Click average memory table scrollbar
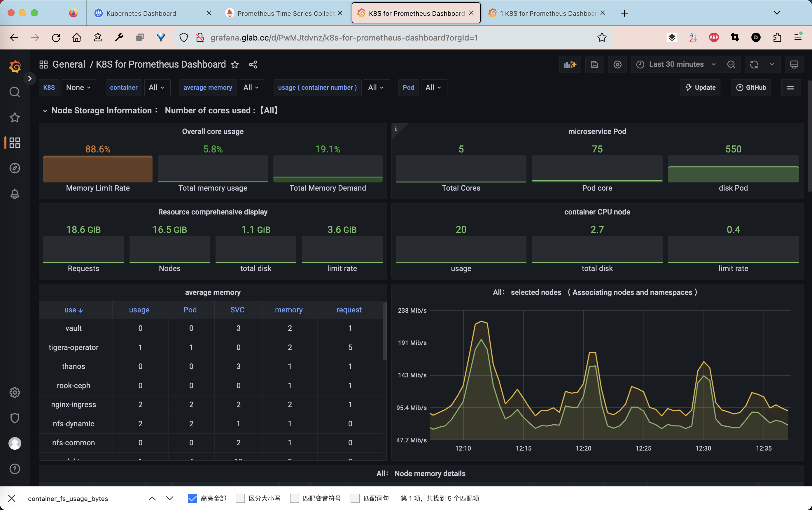The height and width of the screenshot is (510, 812). [x=384, y=331]
